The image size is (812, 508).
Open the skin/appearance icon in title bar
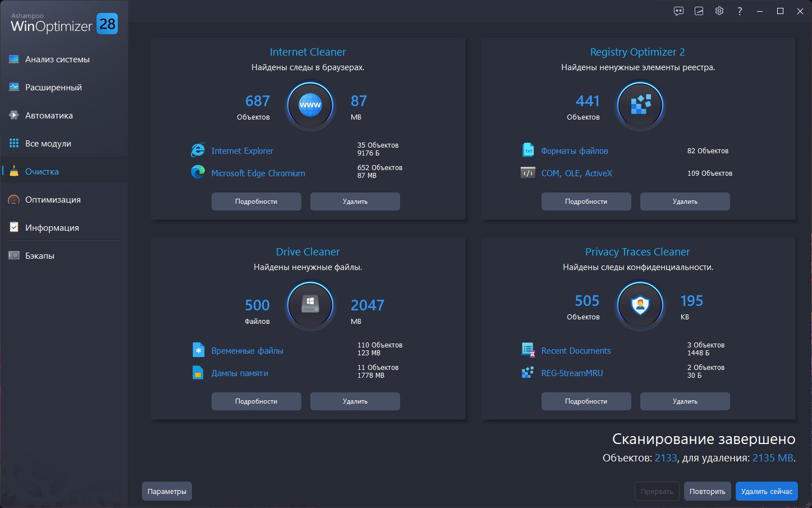pyautogui.click(x=699, y=11)
